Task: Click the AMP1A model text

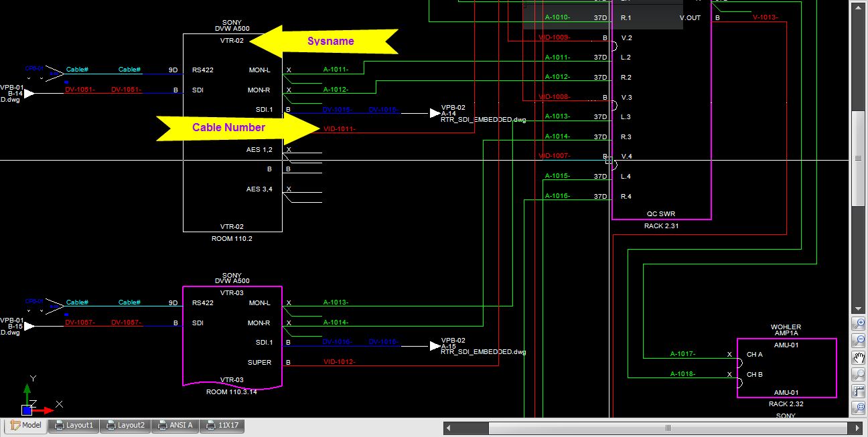Action: coord(786,333)
